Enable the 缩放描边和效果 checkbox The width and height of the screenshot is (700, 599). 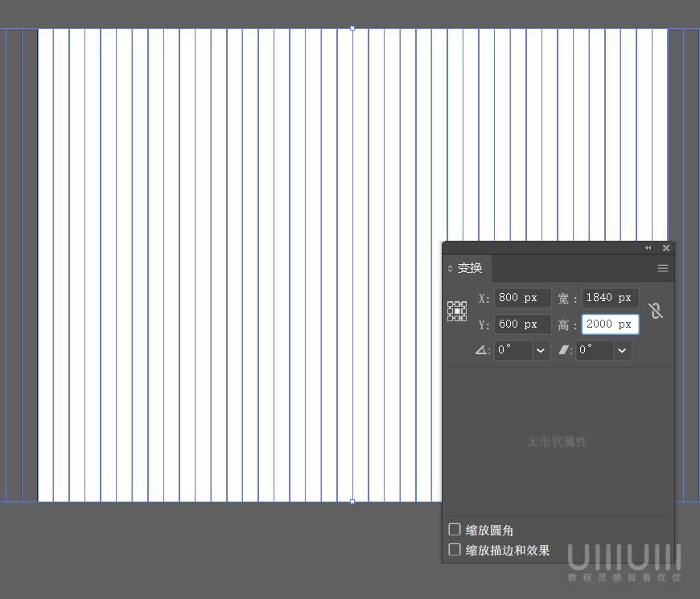(x=455, y=550)
